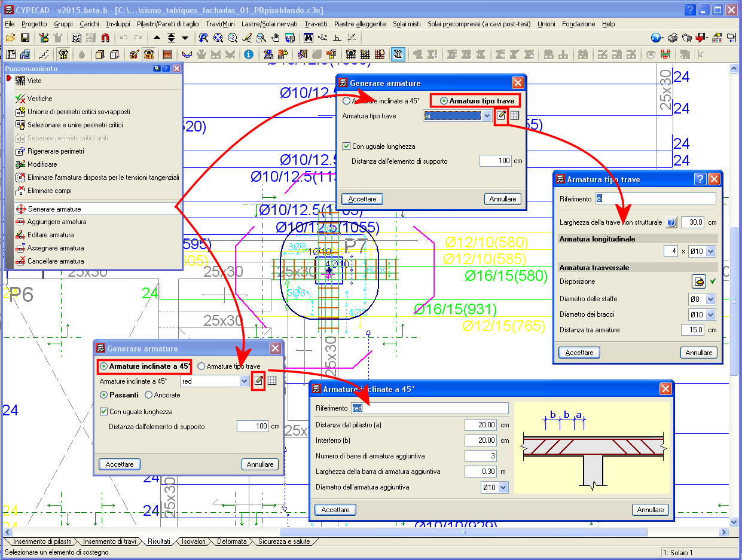Click the Numero di barre di armatura aggiuntiva field
The width and height of the screenshot is (742, 560).
(x=481, y=456)
